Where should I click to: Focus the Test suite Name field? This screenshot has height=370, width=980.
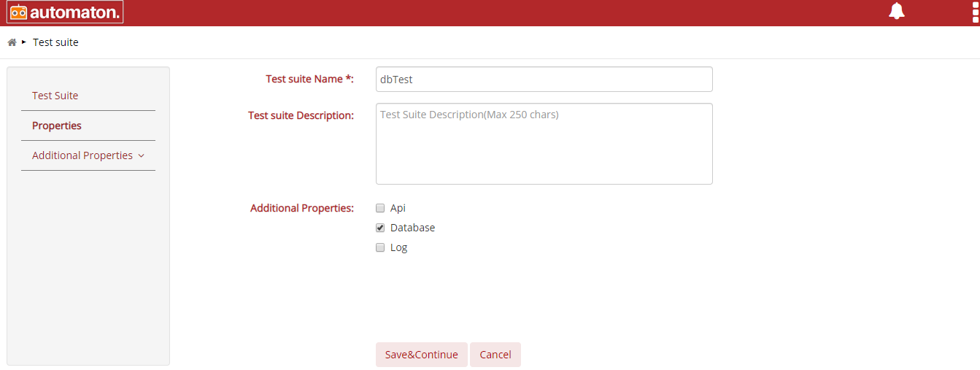(544, 80)
